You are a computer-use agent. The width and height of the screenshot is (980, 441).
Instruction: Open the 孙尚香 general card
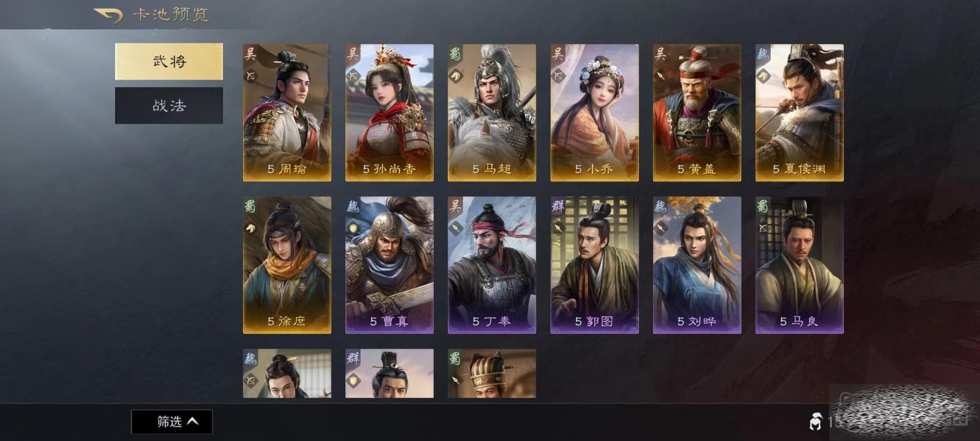pyautogui.click(x=390, y=113)
